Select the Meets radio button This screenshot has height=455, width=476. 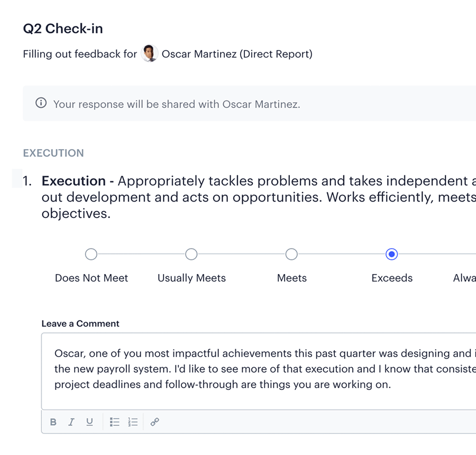[x=291, y=254]
